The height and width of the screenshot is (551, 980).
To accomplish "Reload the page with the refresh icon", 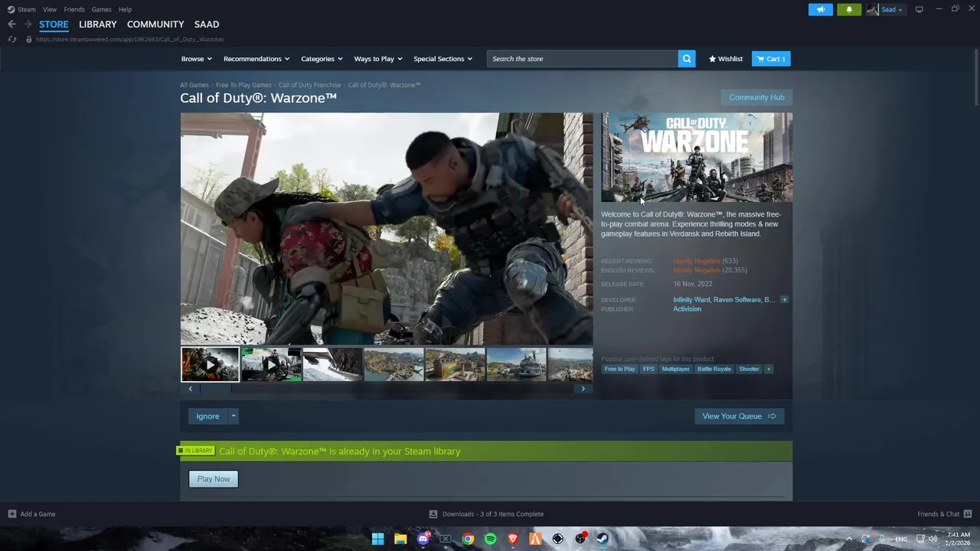I will pos(11,39).
